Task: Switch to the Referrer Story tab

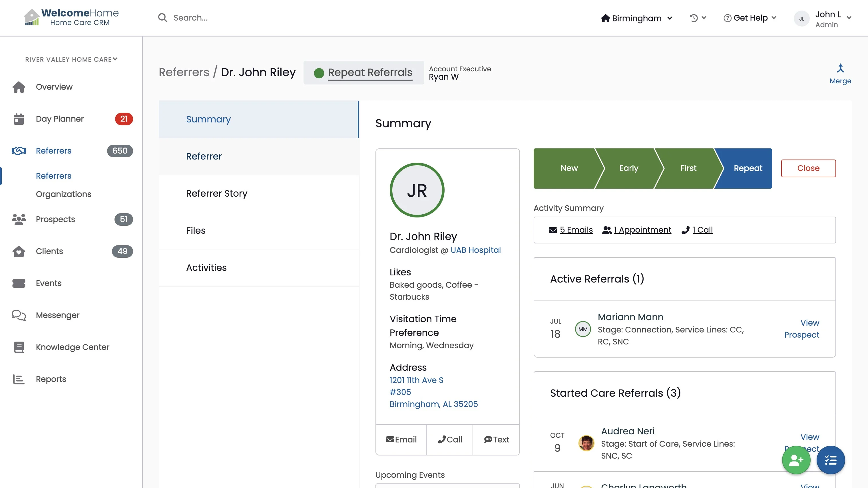Action: pyautogui.click(x=217, y=193)
